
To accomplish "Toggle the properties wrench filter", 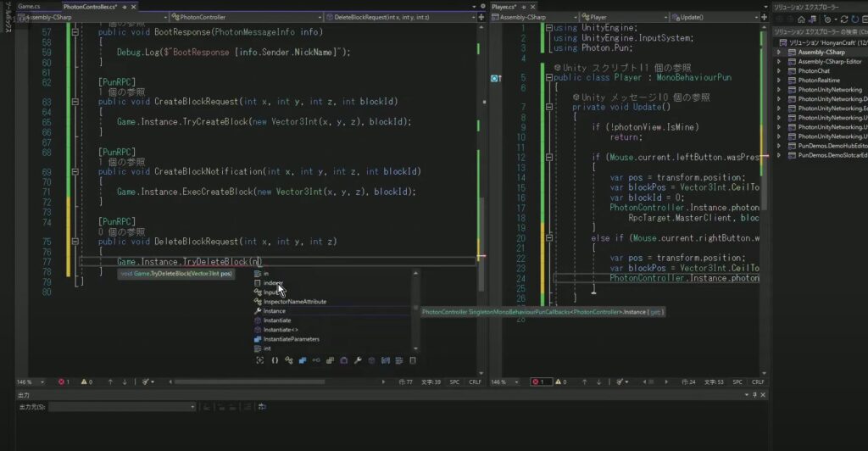I will click(x=358, y=360).
